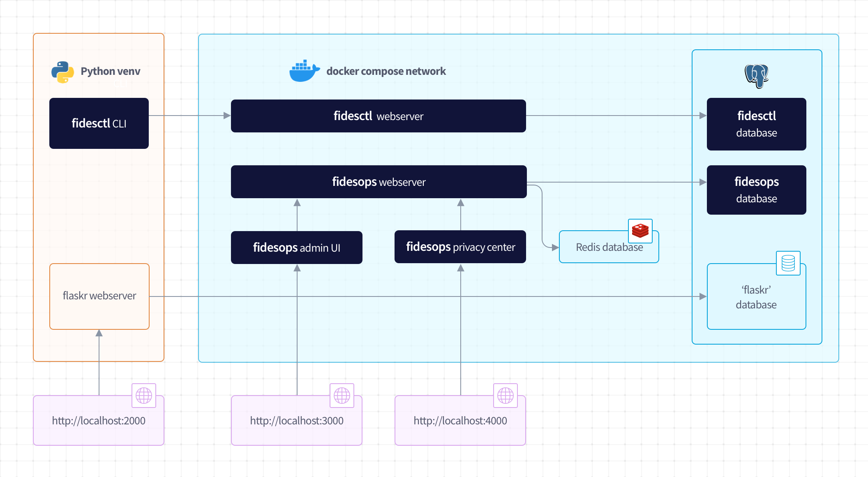The height and width of the screenshot is (477, 868).
Task: Select the fidesctl webserver block
Action: [378, 116]
